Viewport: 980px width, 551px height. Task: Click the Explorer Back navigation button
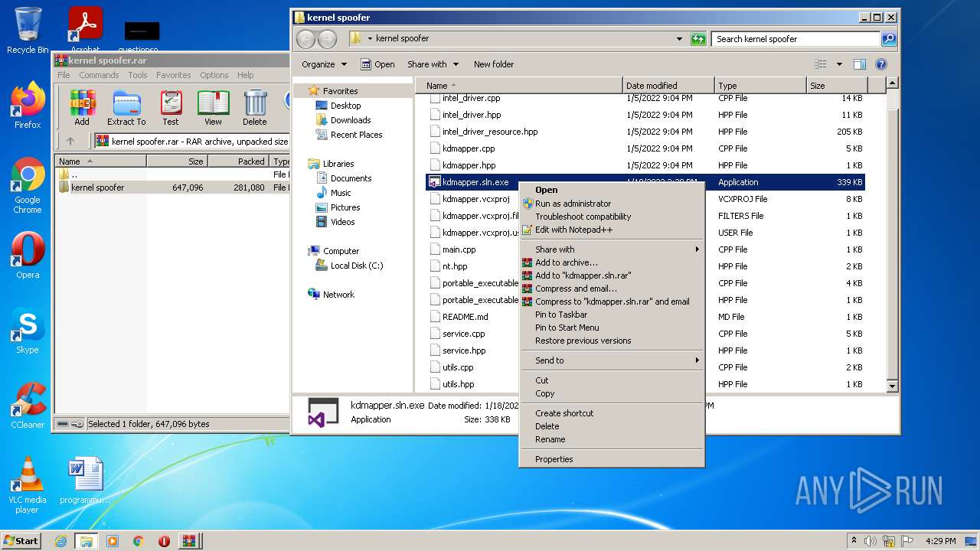coord(305,39)
